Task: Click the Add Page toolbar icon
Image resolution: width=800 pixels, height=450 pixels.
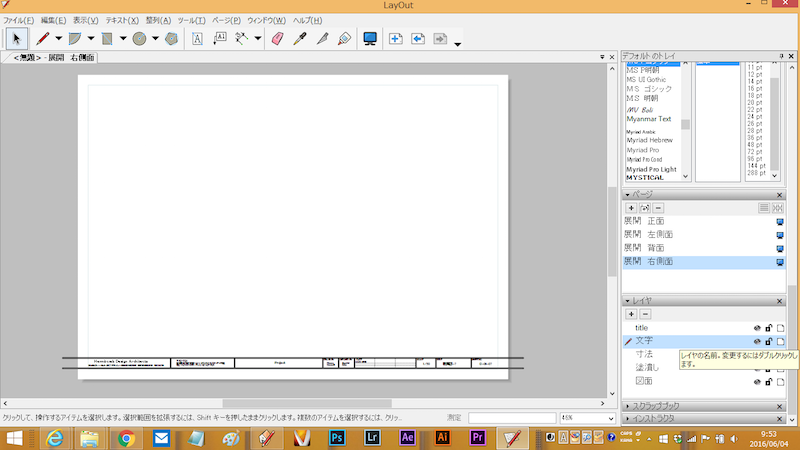Action: pos(395,39)
